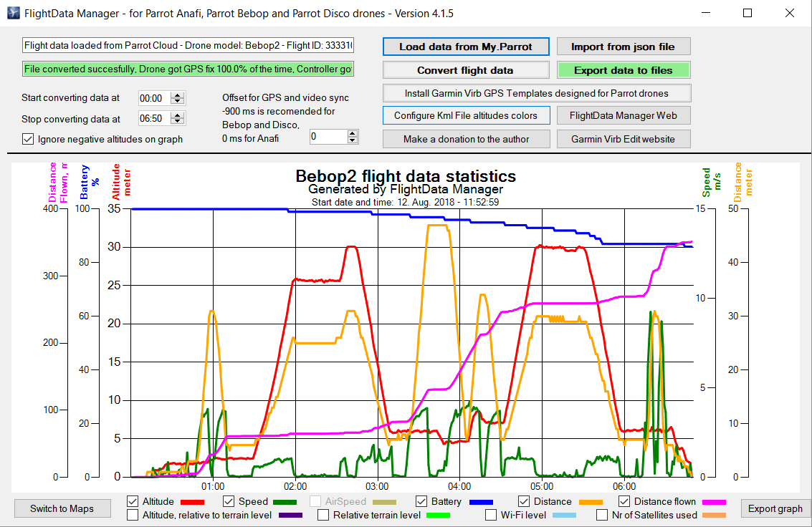The height and width of the screenshot is (527, 812).
Task: Toggle Ignore negative altitudes on graph
Action: [x=28, y=139]
